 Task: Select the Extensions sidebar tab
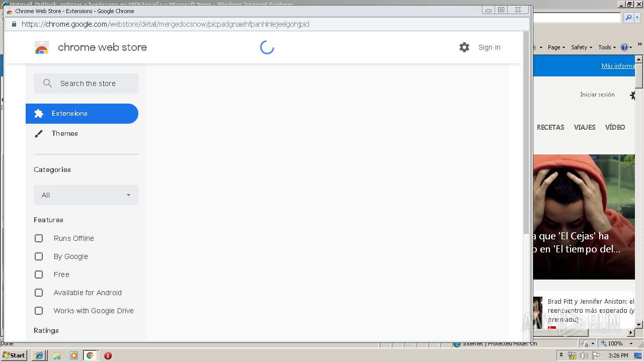tap(82, 114)
